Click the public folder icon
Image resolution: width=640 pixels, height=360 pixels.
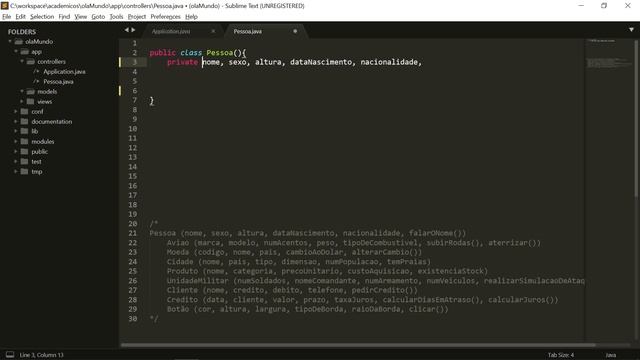(24, 151)
